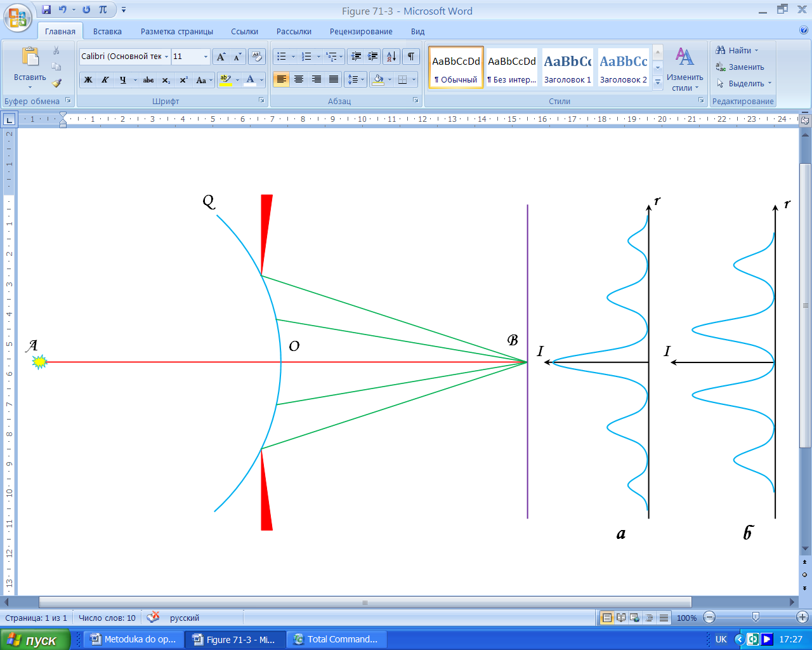
Task: Apply a bulleted list
Action: point(282,56)
